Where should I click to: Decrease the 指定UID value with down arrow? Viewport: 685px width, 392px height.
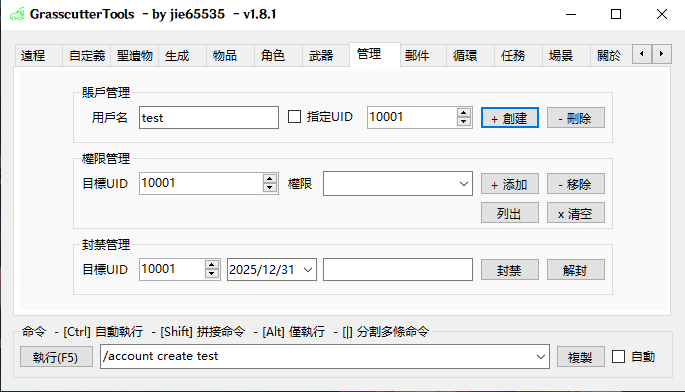pos(464,122)
